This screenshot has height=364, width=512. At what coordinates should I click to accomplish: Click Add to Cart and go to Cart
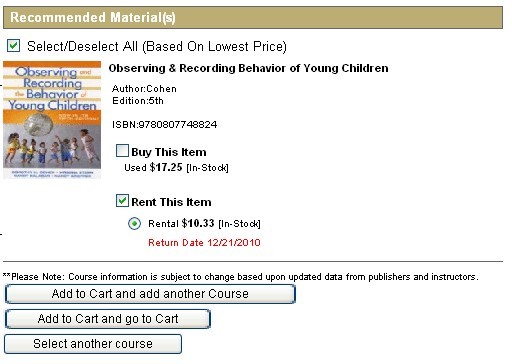coord(108,319)
